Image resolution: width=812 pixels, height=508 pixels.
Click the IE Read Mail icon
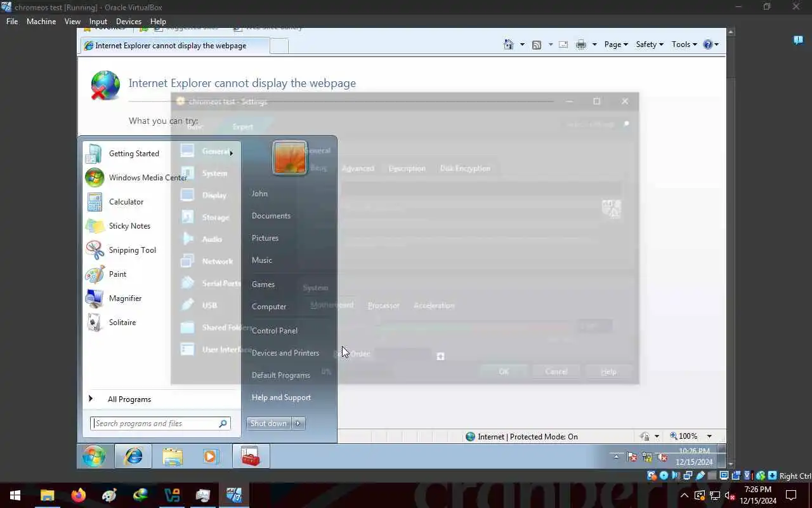(563, 44)
